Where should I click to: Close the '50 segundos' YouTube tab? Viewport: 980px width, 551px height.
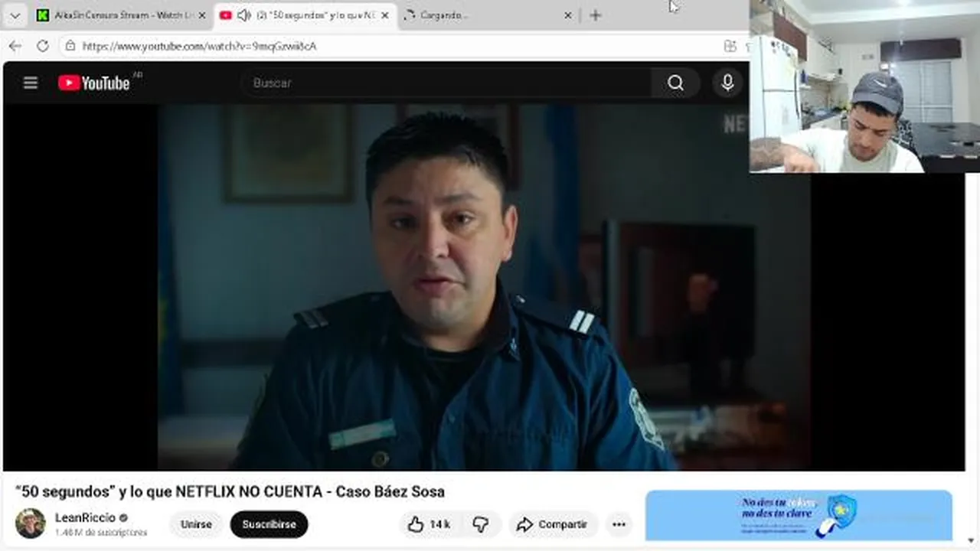point(384,15)
